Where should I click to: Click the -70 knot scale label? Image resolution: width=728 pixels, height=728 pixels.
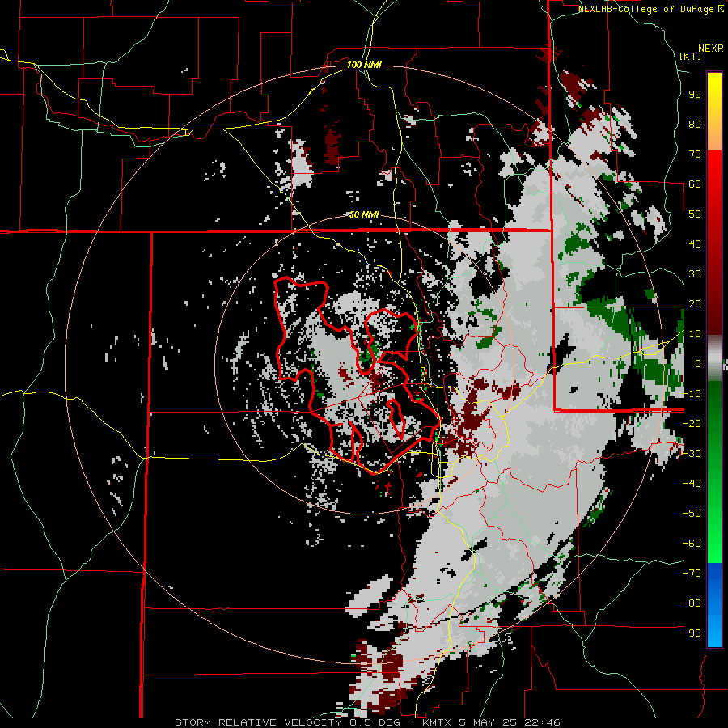pyautogui.click(x=692, y=573)
